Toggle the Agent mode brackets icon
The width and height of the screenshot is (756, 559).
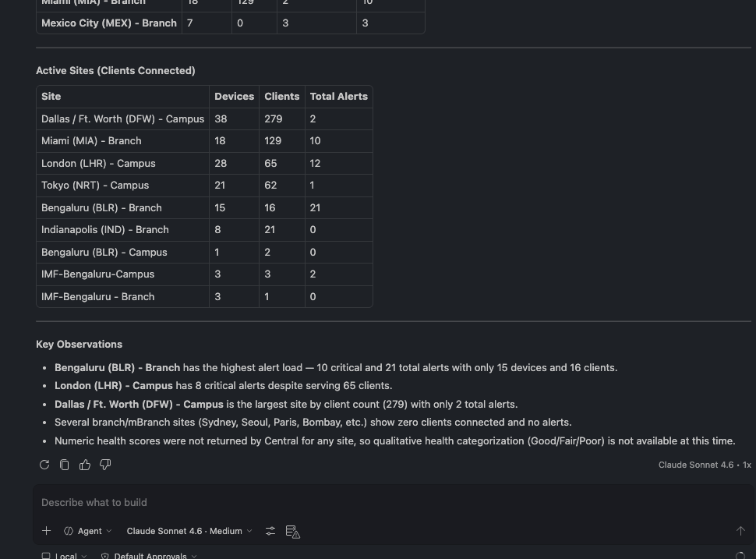(68, 531)
